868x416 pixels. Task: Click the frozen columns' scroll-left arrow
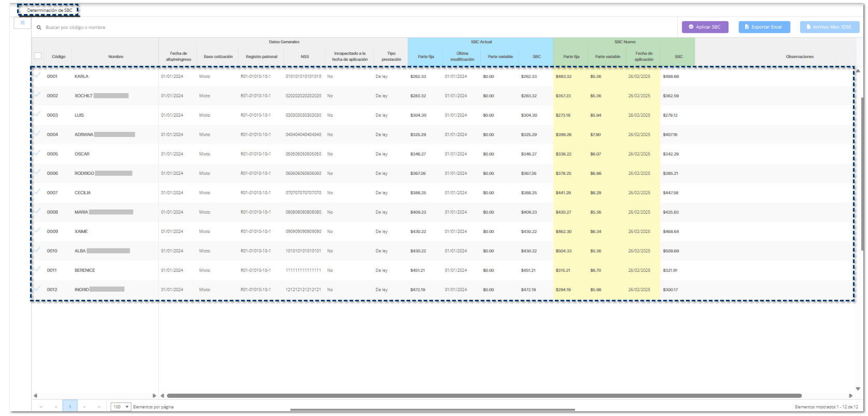[35, 396]
